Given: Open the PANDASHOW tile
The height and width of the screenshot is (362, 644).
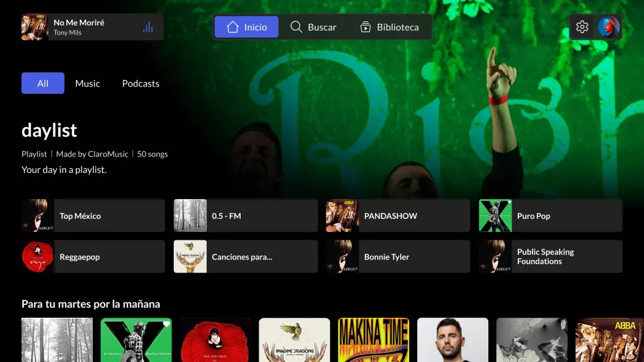Looking at the screenshot, I should (398, 216).
